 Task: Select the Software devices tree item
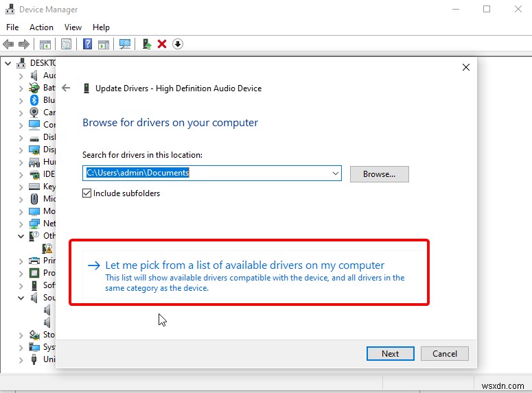[42, 285]
